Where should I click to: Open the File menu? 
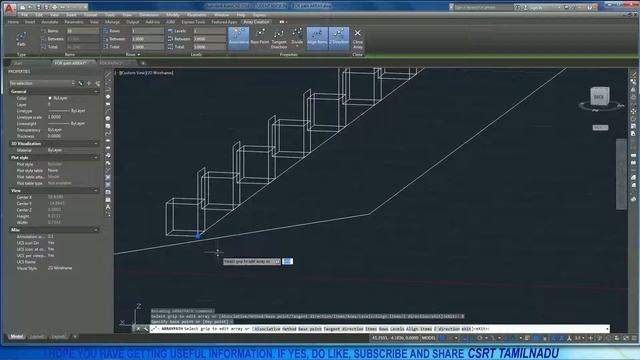coord(24,15)
